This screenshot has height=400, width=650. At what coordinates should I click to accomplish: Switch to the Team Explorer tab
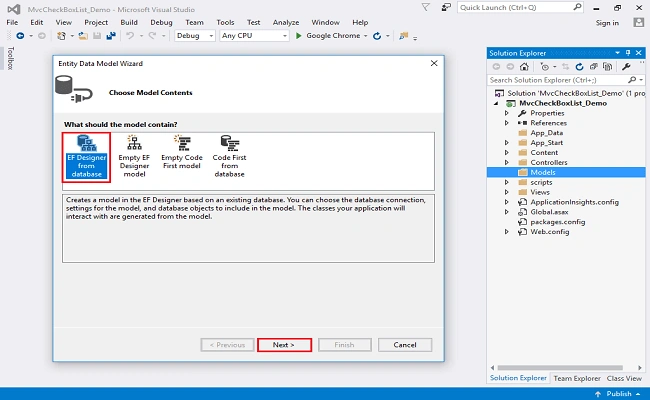[x=577, y=378]
